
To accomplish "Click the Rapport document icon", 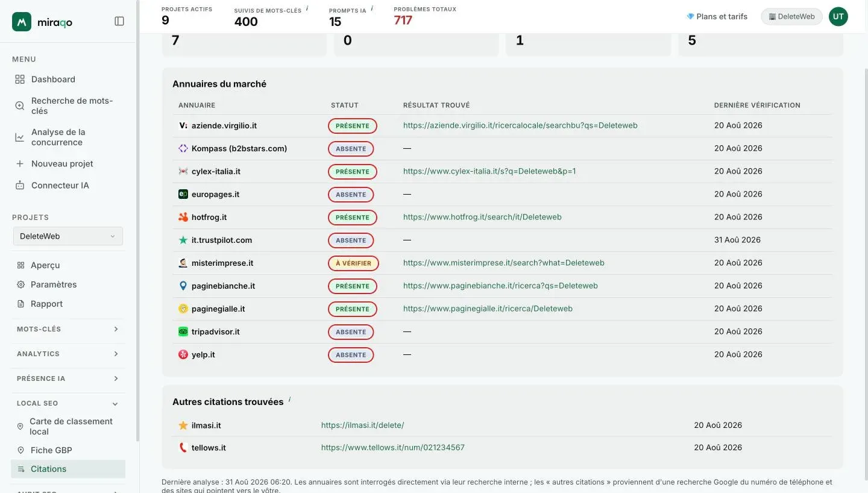I will [21, 304].
